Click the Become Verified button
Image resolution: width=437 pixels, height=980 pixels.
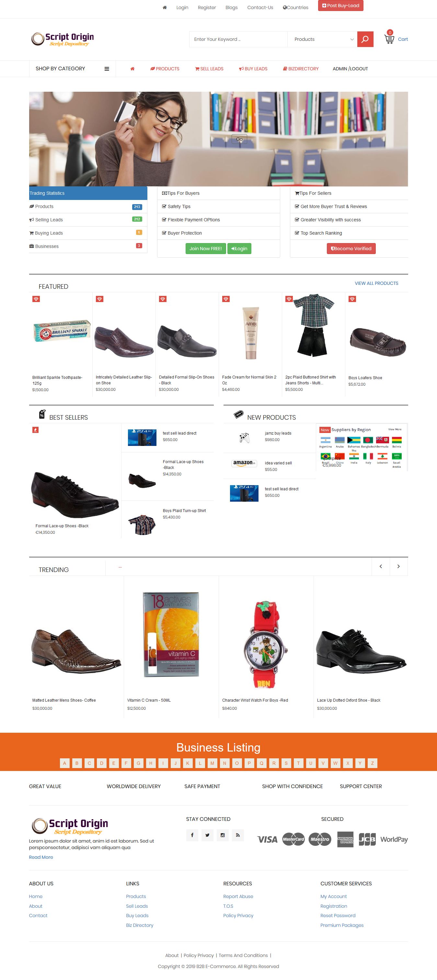pyautogui.click(x=351, y=249)
